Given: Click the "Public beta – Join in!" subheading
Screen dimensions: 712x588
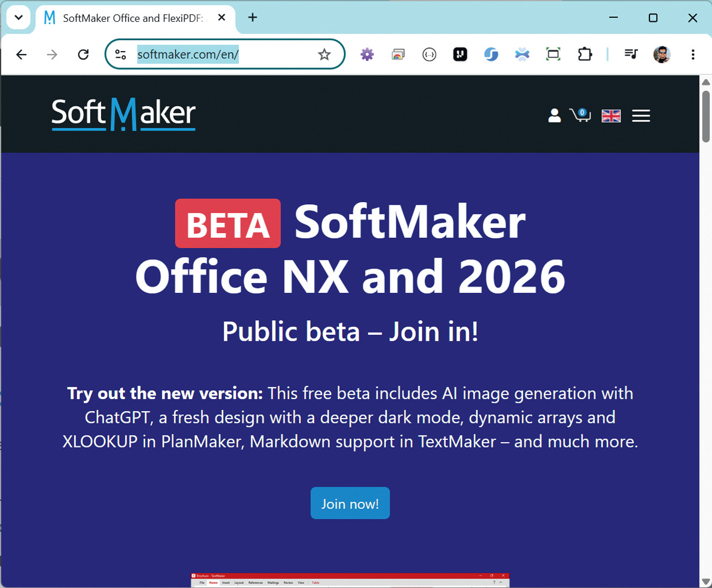Looking at the screenshot, I should pyautogui.click(x=351, y=332).
